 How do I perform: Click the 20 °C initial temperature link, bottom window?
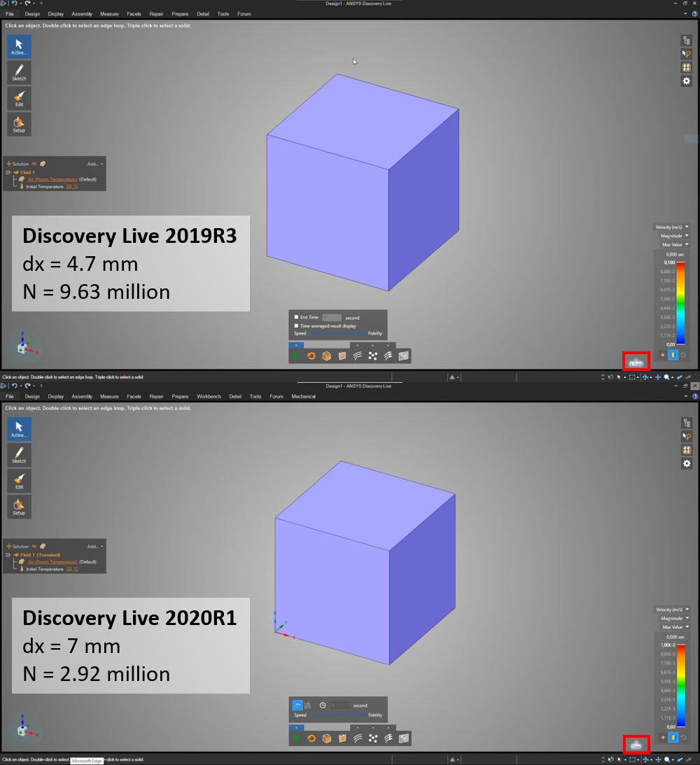(x=72, y=569)
